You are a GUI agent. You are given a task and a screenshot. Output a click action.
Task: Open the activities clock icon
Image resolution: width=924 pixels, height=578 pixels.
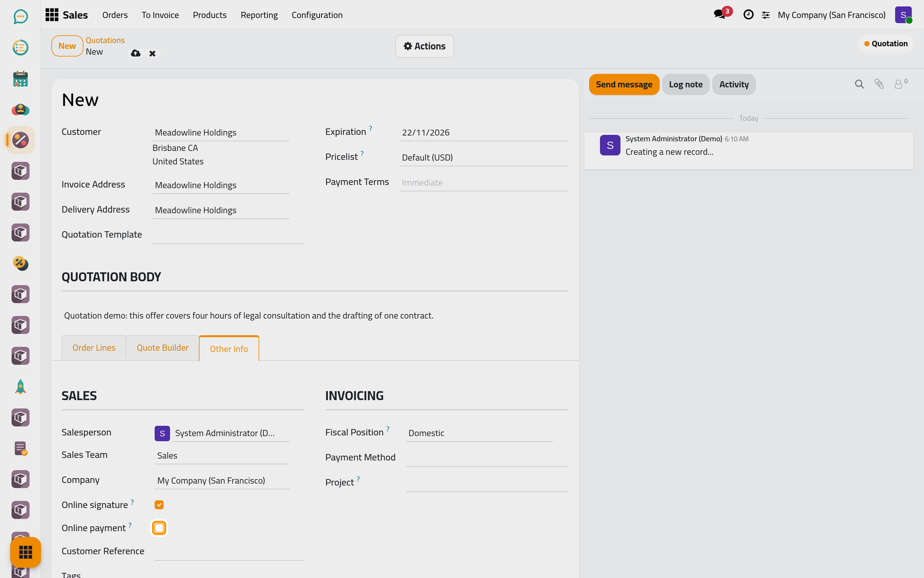[748, 15]
